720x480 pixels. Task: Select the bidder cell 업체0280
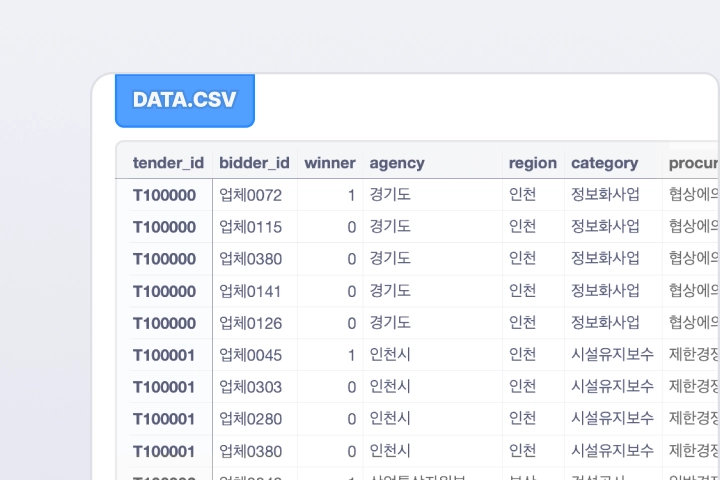[251, 419]
